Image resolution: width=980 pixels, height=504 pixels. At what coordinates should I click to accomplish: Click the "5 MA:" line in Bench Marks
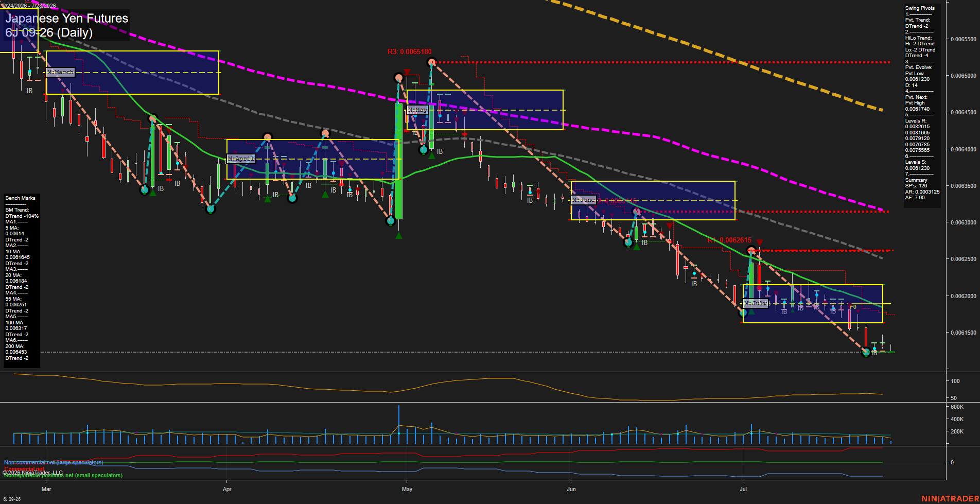point(12,228)
